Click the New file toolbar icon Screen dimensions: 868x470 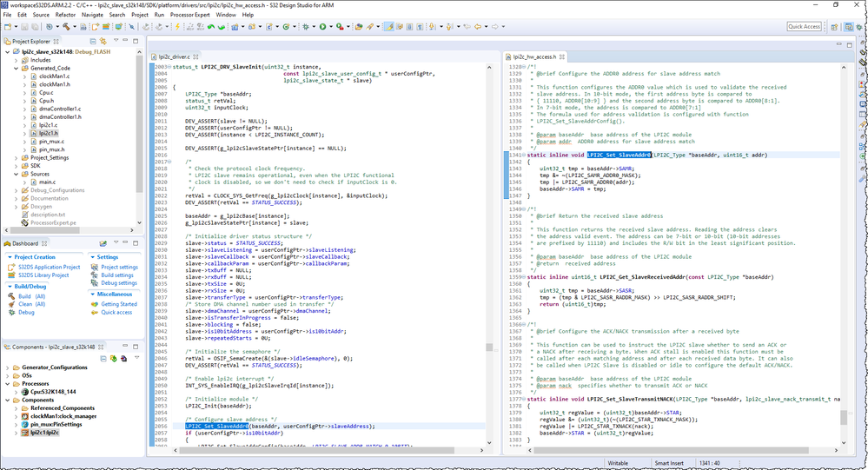8,27
